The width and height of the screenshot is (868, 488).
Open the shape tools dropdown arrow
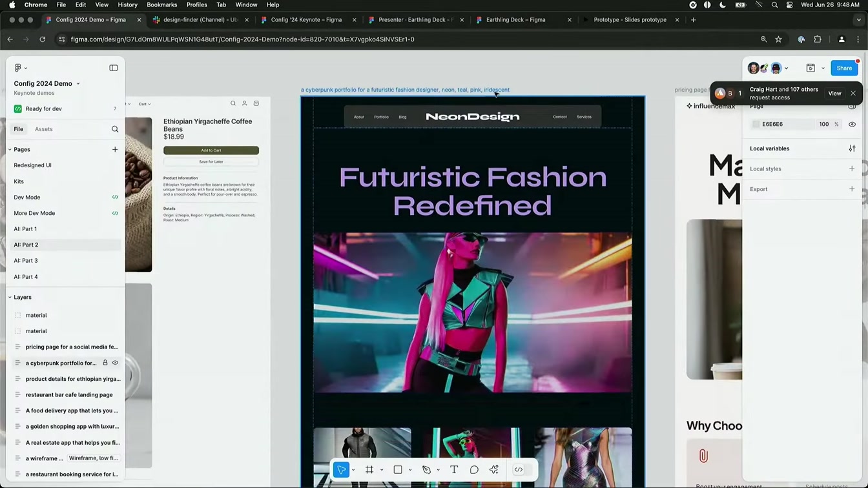(410, 471)
